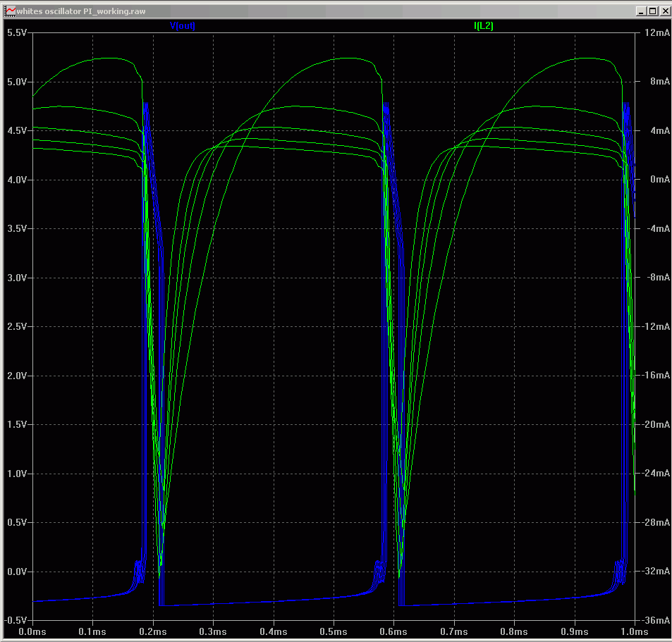The height and width of the screenshot is (642, 672).
Task: Click the 0.0V voltage axis label
Action: 16,572
